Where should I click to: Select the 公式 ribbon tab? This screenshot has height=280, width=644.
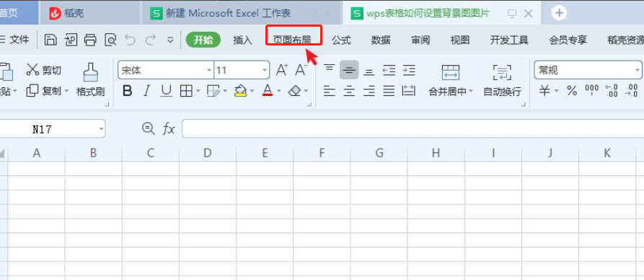[341, 40]
